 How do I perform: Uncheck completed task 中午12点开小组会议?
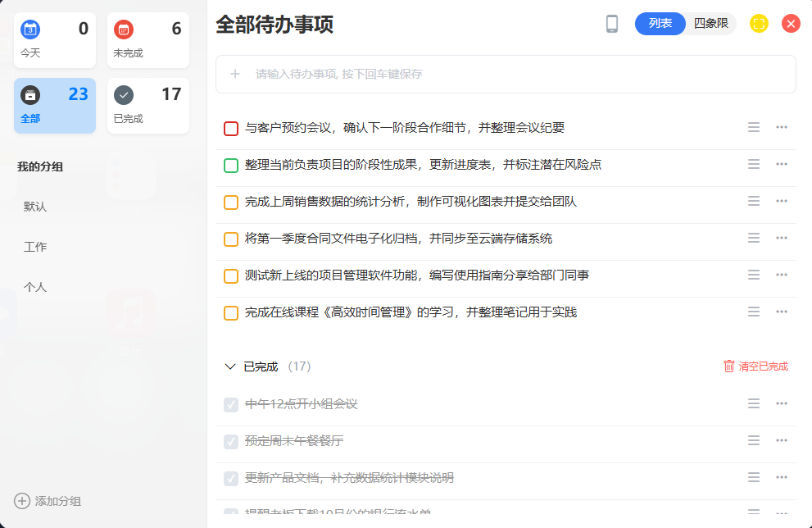click(231, 404)
